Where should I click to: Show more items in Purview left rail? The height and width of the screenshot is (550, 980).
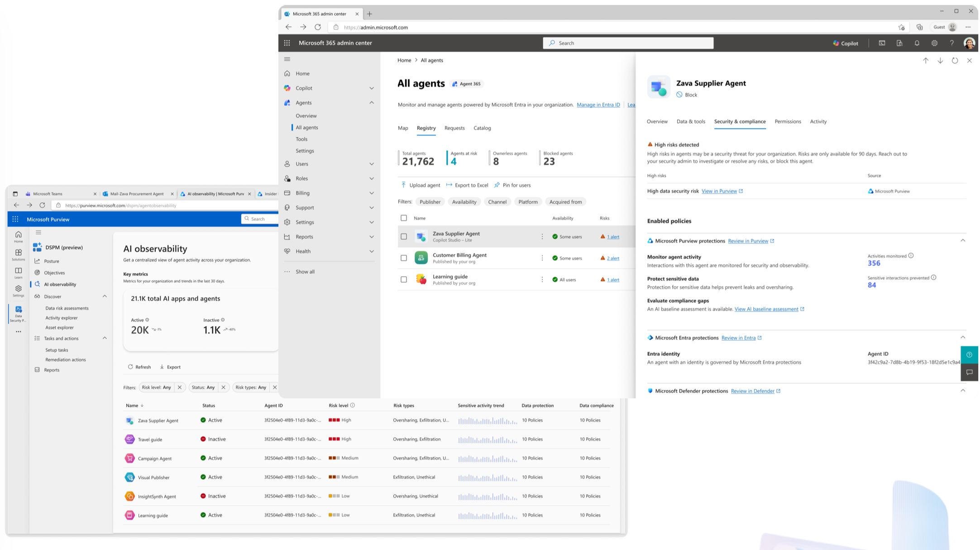[18, 332]
